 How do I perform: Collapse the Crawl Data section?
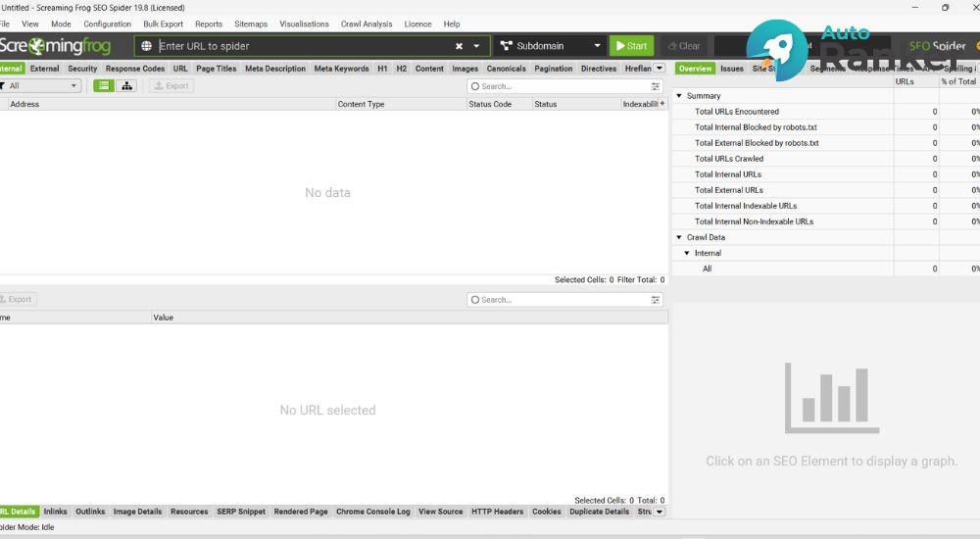[x=679, y=237]
